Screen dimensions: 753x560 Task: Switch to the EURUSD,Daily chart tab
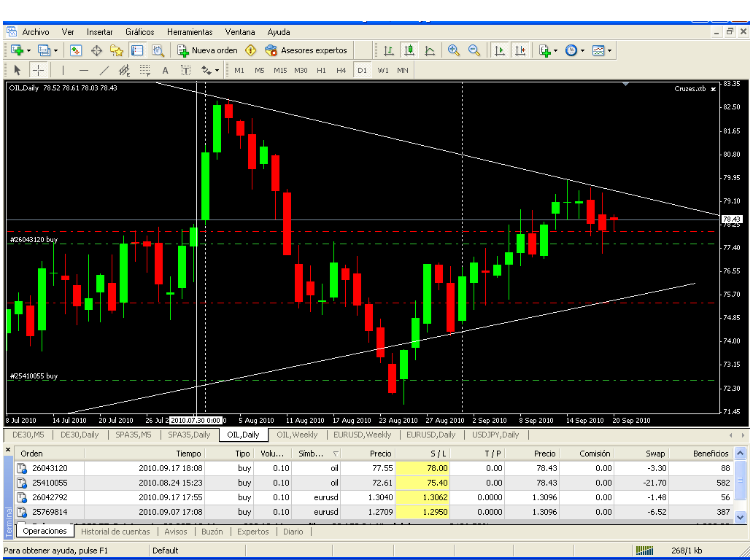point(430,435)
